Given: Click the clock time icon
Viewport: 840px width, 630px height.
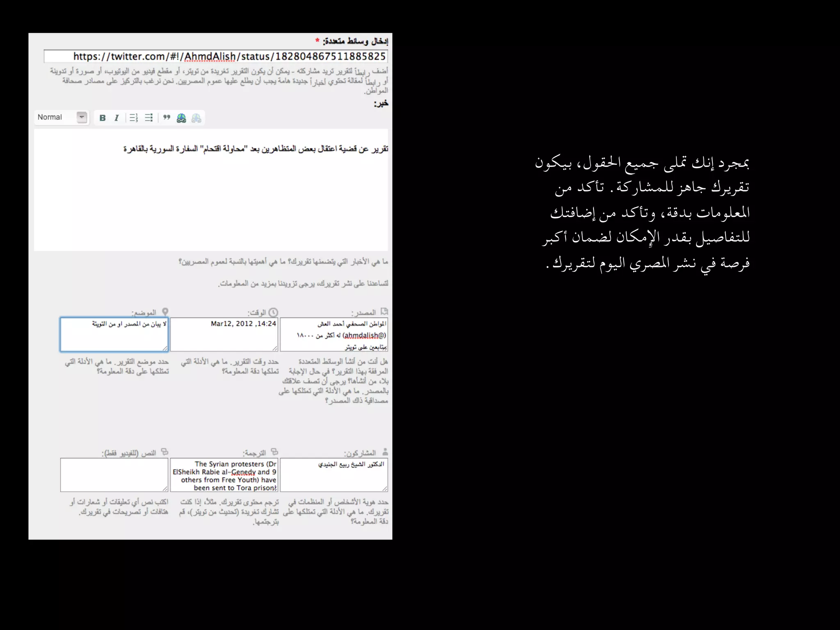Looking at the screenshot, I should [x=273, y=313].
